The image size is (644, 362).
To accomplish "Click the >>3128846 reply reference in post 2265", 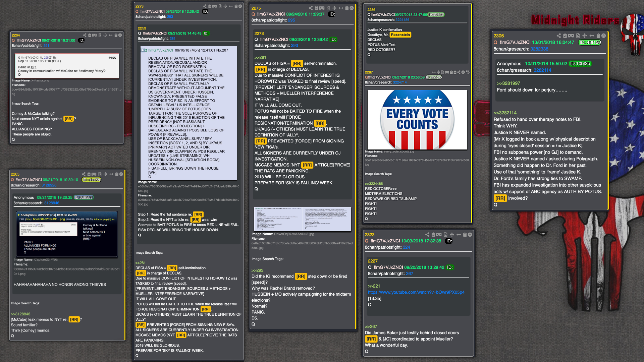I will (x=20, y=314).
